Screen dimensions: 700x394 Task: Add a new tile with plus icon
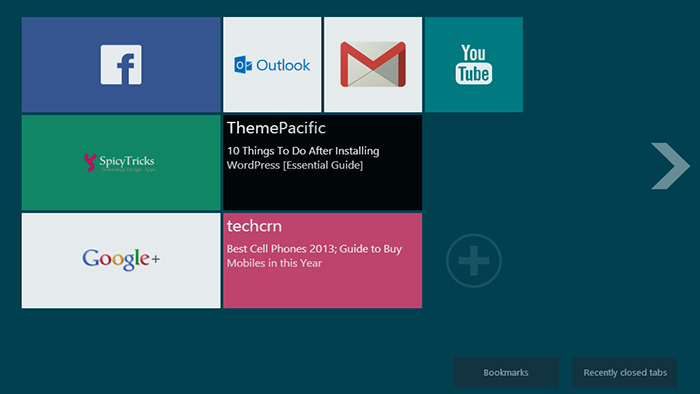tap(474, 261)
